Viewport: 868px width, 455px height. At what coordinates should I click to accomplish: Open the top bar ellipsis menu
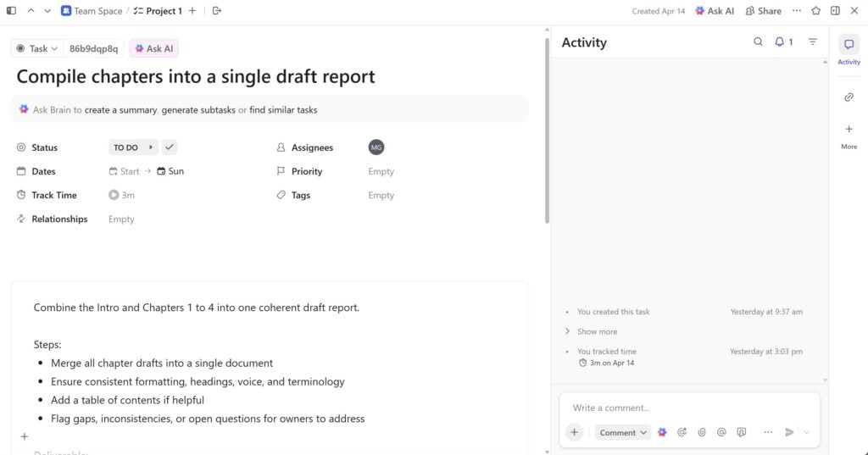pyautogui.click(x=797, y=10)
